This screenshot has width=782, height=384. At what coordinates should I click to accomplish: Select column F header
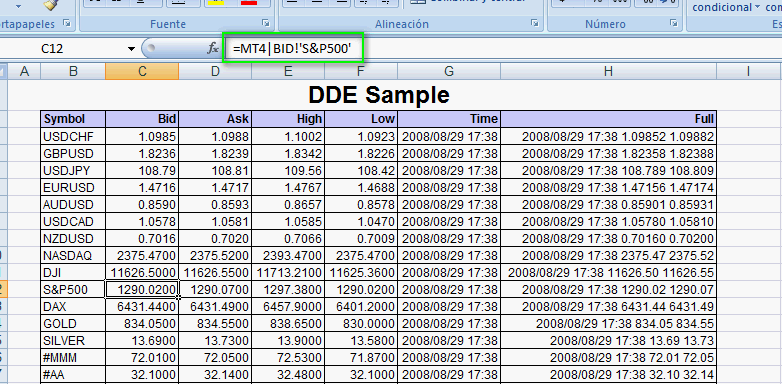click(361, 71)
